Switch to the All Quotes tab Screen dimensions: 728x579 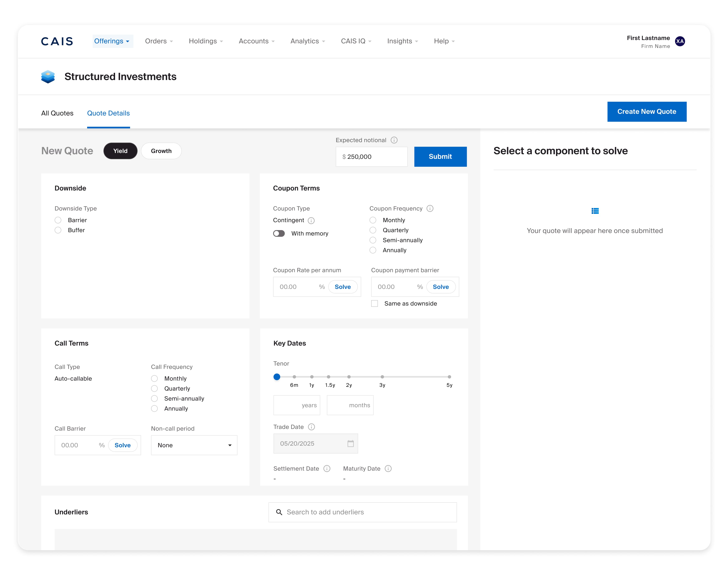pos(57,113)
